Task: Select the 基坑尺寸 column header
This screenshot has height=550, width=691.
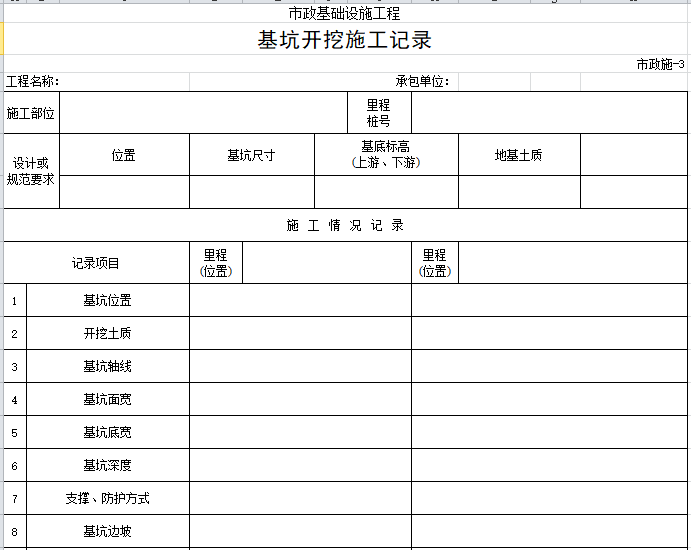Action: pos(251,155)
